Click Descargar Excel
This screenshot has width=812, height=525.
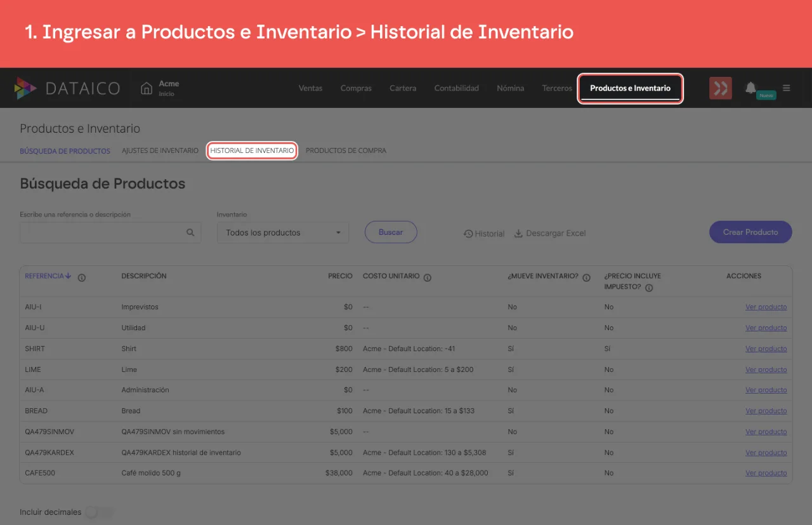click(x=550, y=234)
